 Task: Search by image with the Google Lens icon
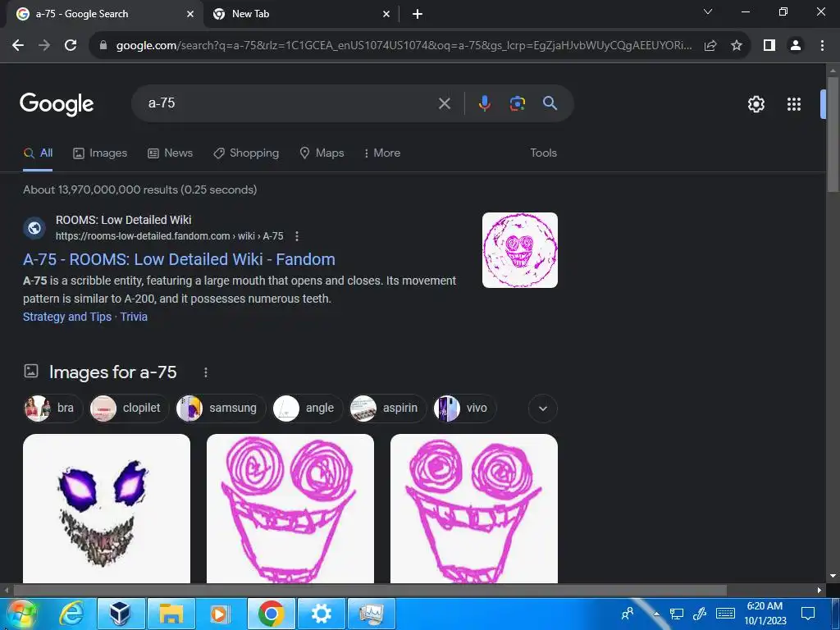(518, 103)
